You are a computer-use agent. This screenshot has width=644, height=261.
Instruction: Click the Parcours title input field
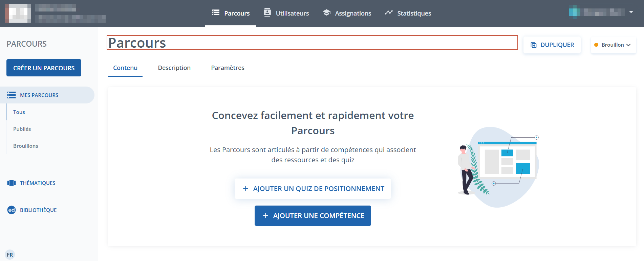(x=312, y=43)
